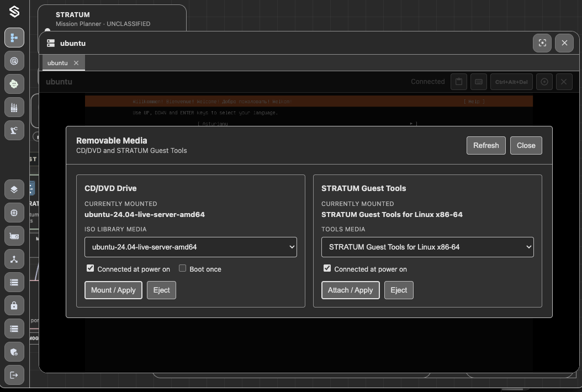Screen dimensions: 582x392
Task: Open the topology diagram sidebar icon
Action: [x=14, y=38]
